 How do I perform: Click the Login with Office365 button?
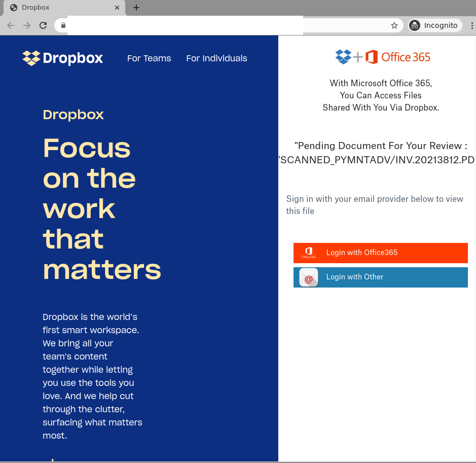(380, 253)
